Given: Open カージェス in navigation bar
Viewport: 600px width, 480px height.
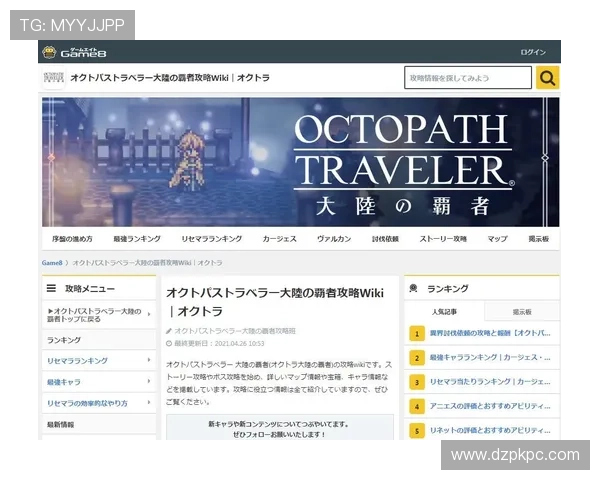Looking at the screenshot, I should tap(279, 239).
